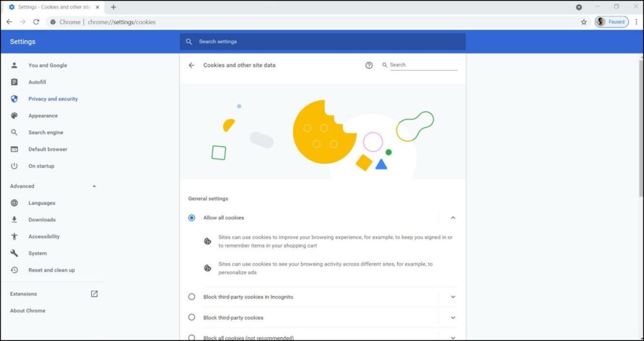The height and width of the screenshot is (341, 644).
Task: Expand Block third-party cookies in Incognito chevron
Action: pyautogui.click(x=453, y=296)
